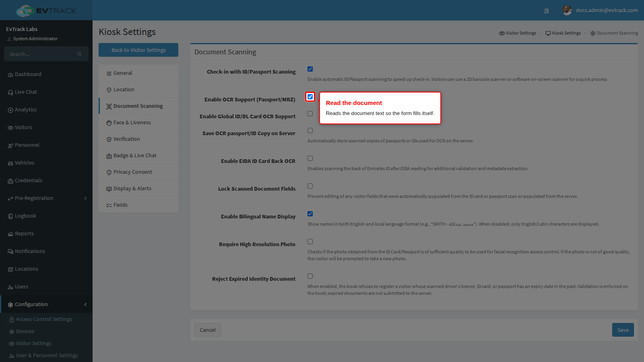Click the Users sidebar icon
The width and height of the screenshot is (644, 362).
pyautogui.click(x=10, y=287)
